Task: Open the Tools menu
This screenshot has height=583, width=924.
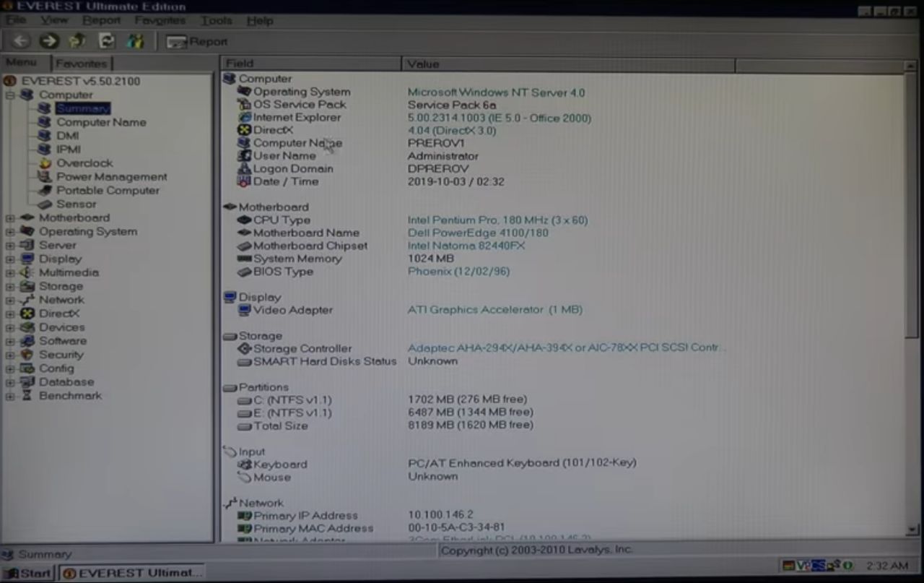Action: [x=216, y=20]
